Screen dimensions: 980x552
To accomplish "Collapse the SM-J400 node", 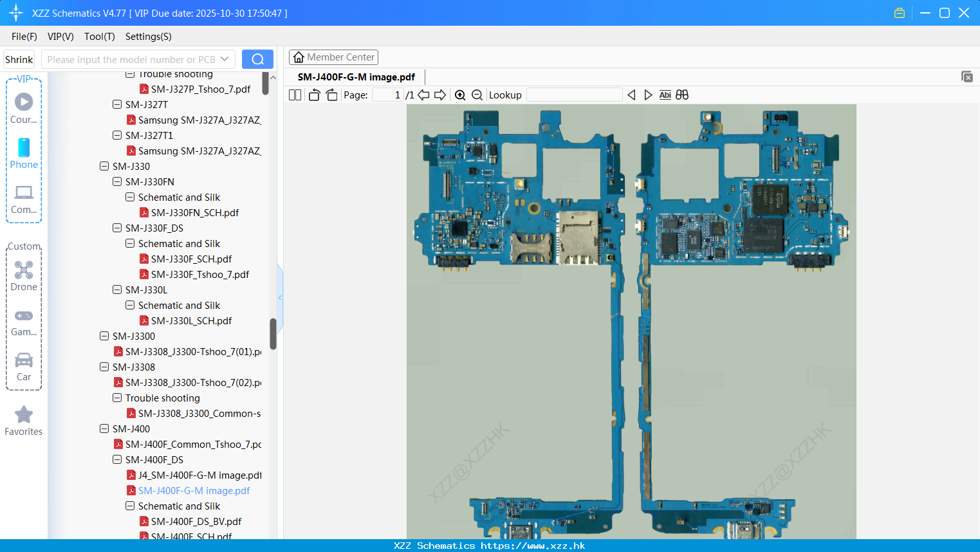I will pos(104,428).
